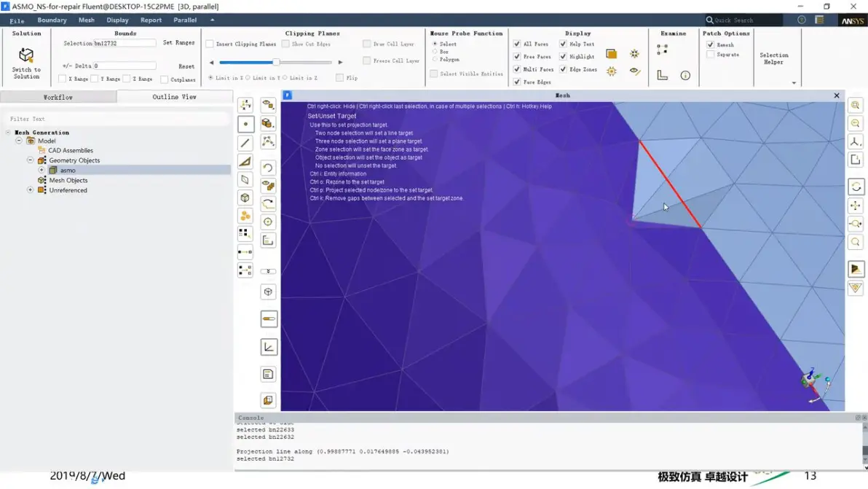Viewport: 868px width, 489px height.
Task: Select the node selection filter icon
Action: pos(246,124)
